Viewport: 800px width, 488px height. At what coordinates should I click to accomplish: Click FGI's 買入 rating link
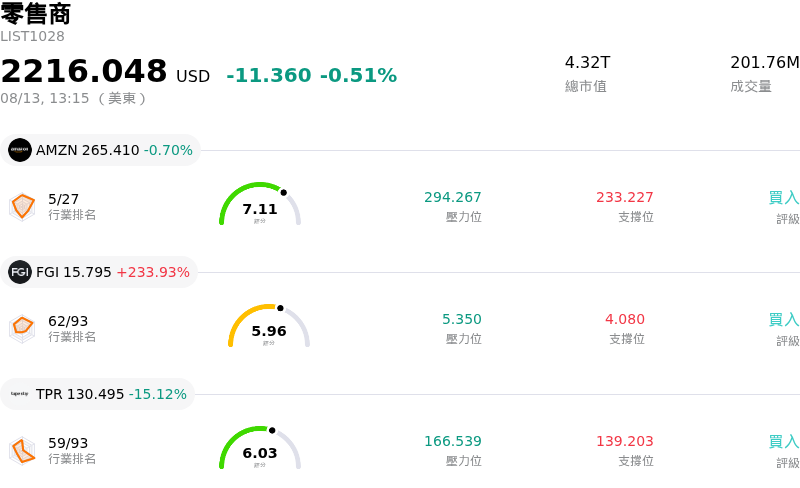784,320
